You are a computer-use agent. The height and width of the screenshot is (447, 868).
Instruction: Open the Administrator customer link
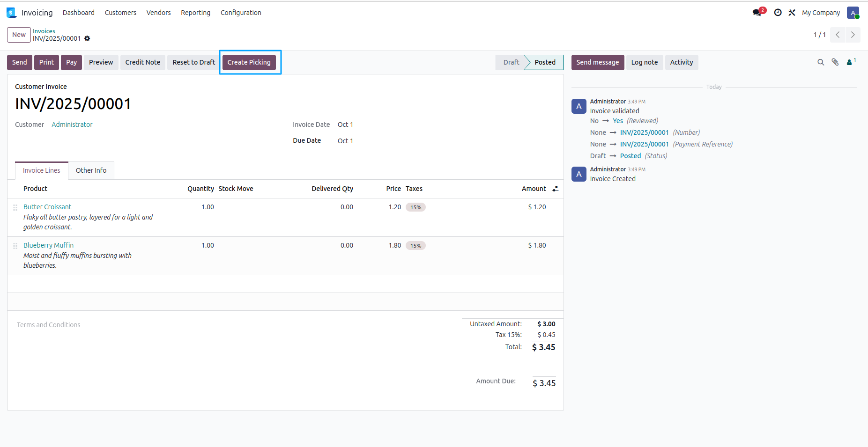72,125
